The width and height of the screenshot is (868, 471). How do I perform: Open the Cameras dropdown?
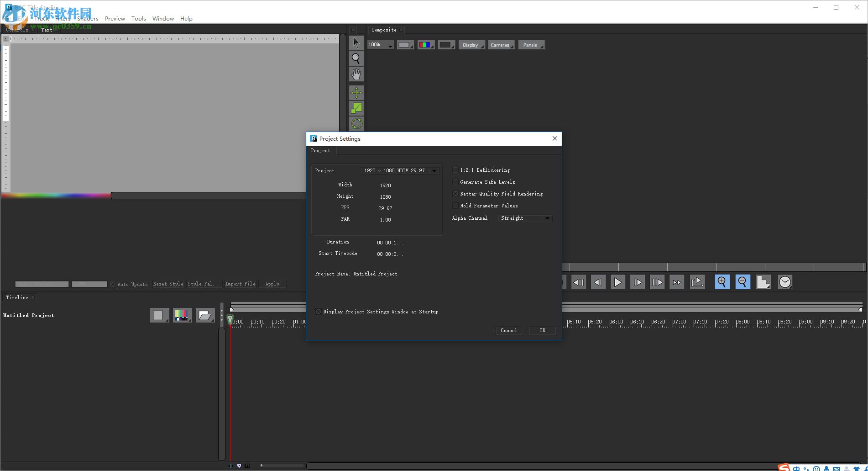click(501, 45)
